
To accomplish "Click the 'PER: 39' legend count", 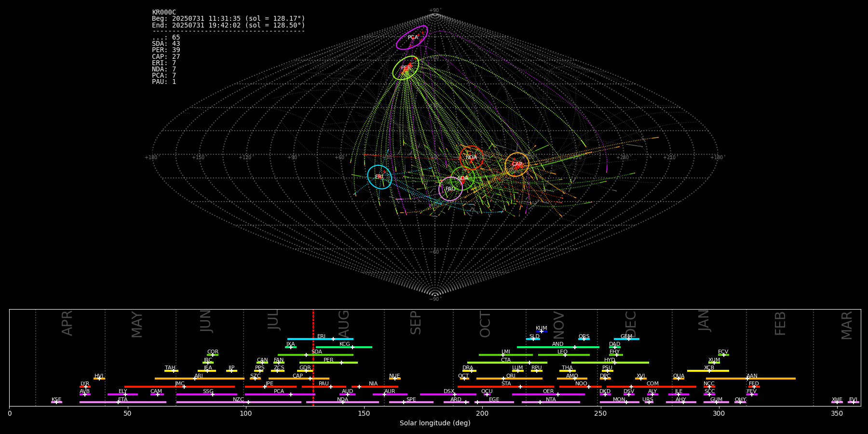I will click(x=166, y=50).
